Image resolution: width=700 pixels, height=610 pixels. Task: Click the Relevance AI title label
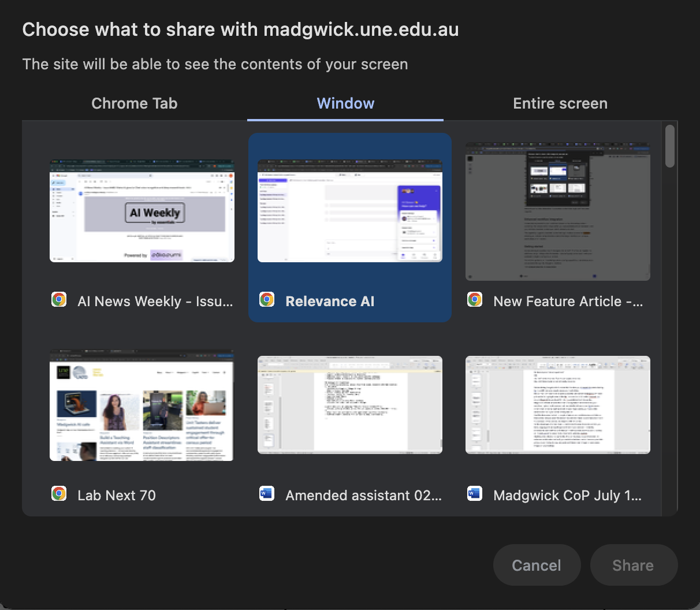pyautogui.click(x=330, y=302)
